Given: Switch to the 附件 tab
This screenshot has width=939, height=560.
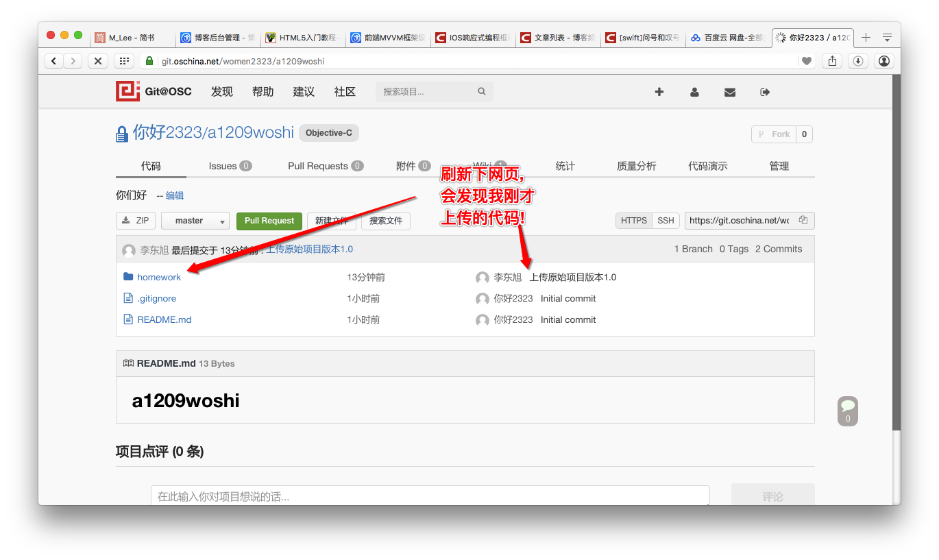Looking at the screenshot, I should (x=413, y=166).
